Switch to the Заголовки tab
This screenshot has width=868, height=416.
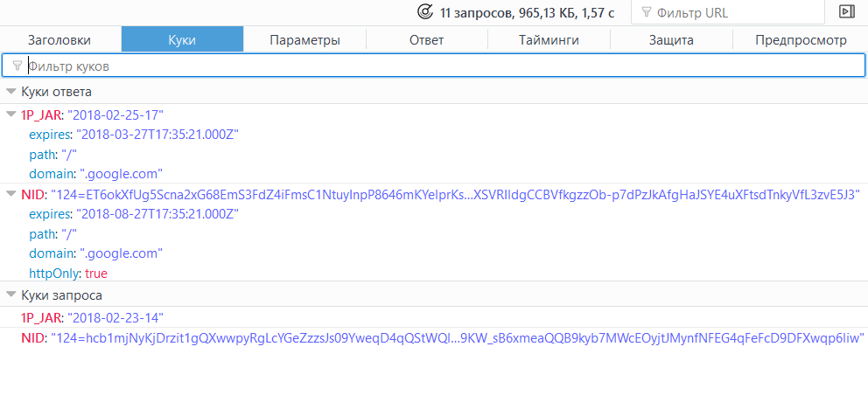pyautogui.click(x=59, y=39)
